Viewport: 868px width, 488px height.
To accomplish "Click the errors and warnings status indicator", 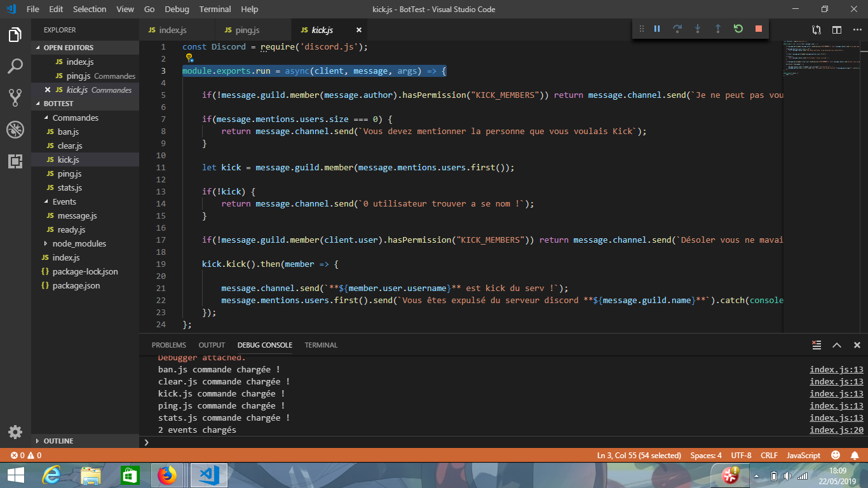I will [x=26, y=455].
